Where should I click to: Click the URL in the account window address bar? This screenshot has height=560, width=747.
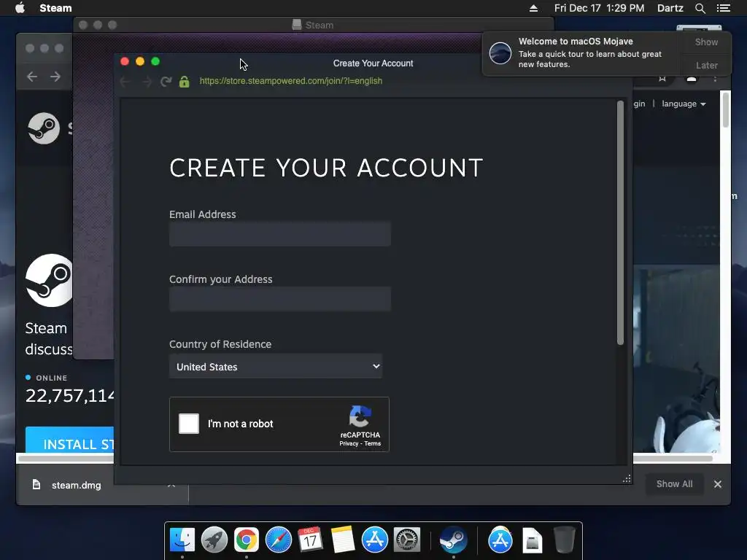pyautogui.click(x=290, y=81)
